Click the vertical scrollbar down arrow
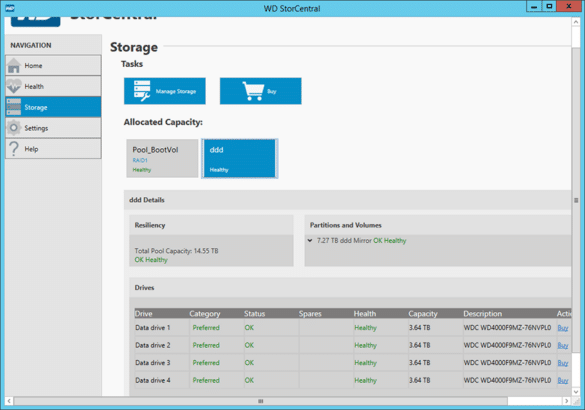The width and height of the screenshot is (585, 410). (576, 392)
